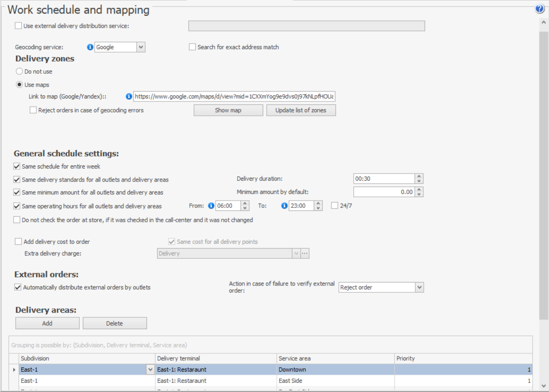Click the Show map button
549x392 pixels.
coord(228,110)
